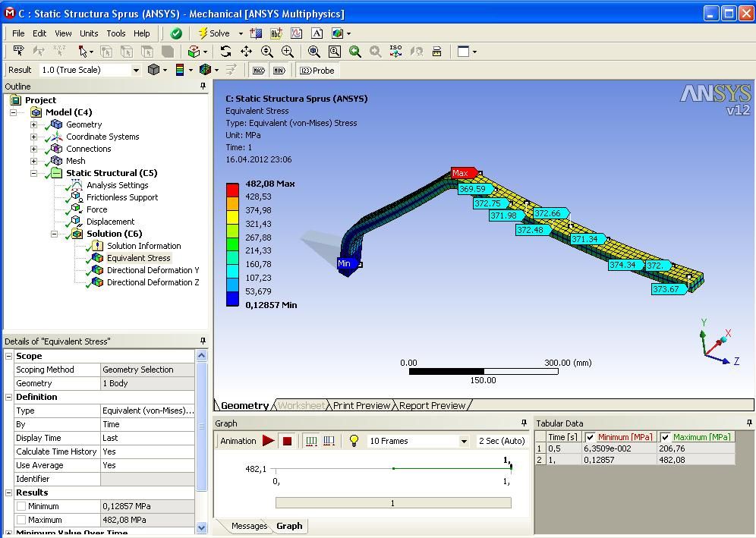Click the New Section Plane icon

[x=256, y=33]
